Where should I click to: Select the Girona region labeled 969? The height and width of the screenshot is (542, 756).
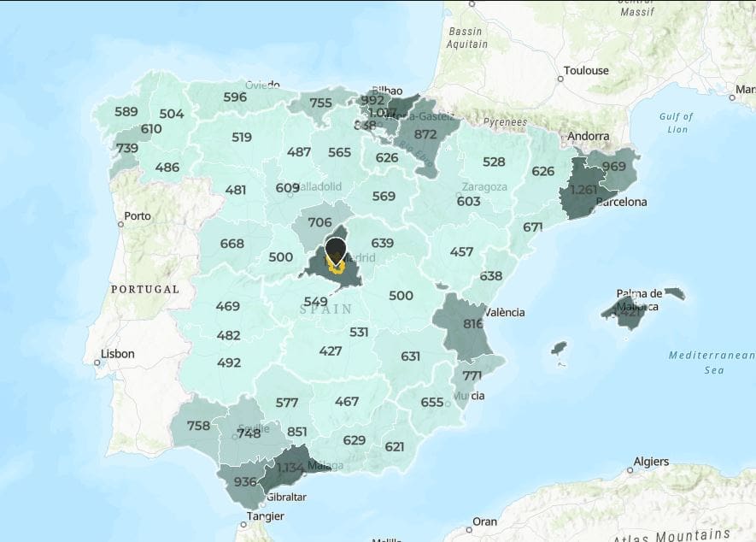(617, 167)
